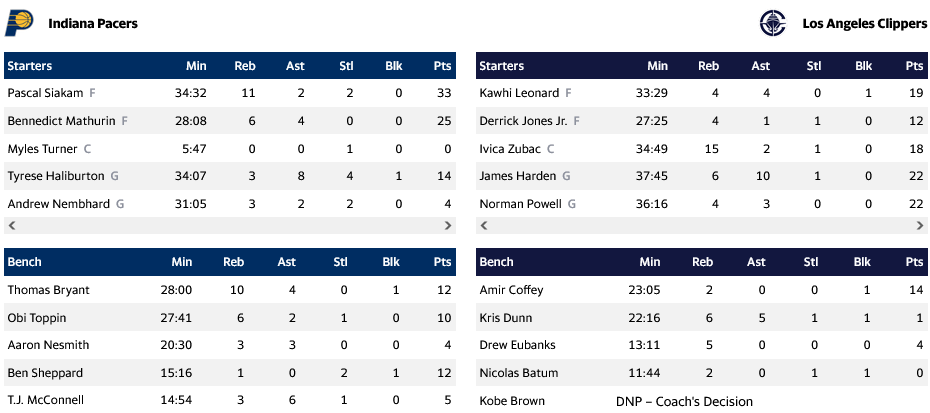The width and height of the screenshot is (930, 413).
Task: Click Min column header in Pacers bench
Action: (181, 262)
